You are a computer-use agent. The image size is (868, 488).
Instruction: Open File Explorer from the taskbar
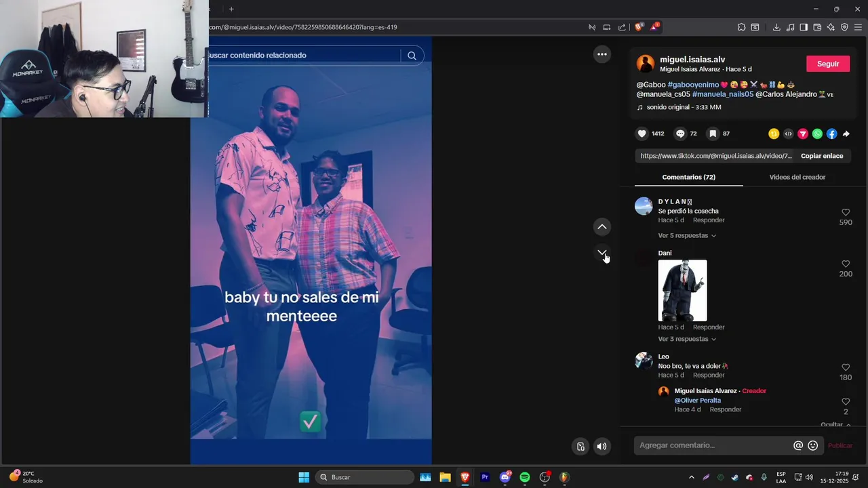[445, 477]
